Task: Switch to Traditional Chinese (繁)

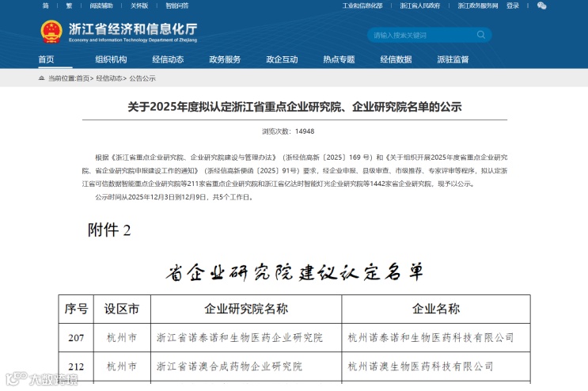Action: tap(69, 6)
